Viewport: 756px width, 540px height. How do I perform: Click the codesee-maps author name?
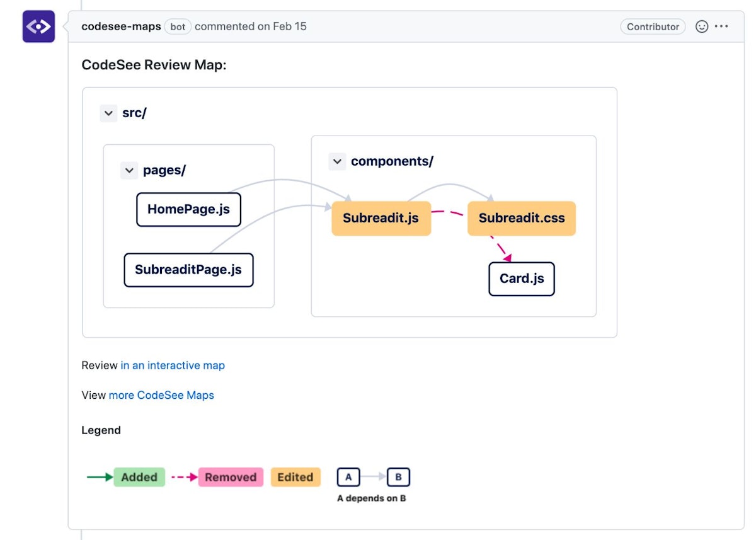point(122,26)
